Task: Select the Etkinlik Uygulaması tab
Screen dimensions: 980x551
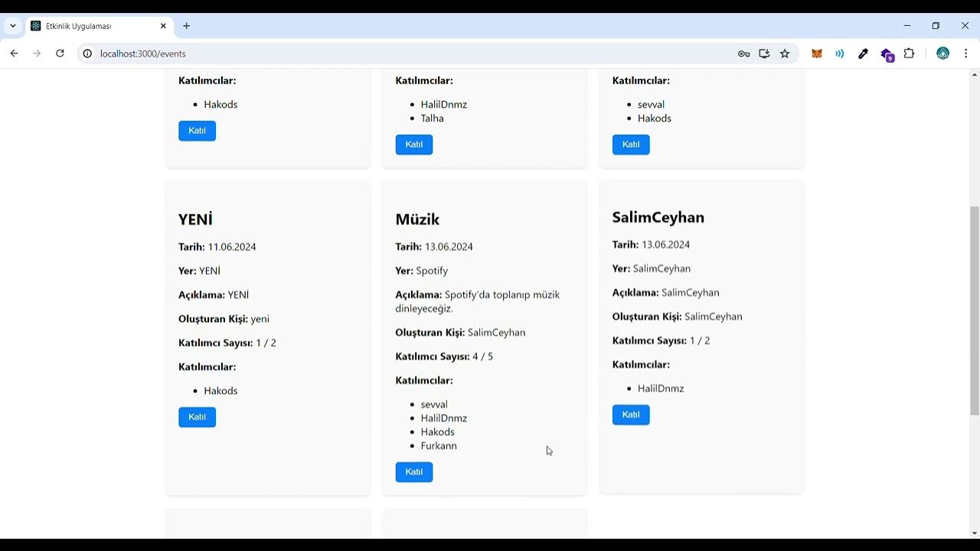Action: coord(99,26)
